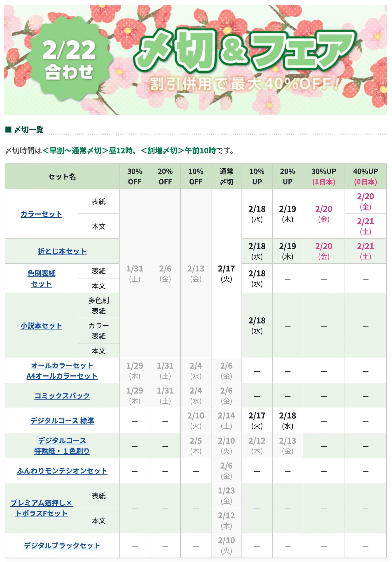392x562 pixels.
Task: Go to the 小説本セット page
Action: (x=41, y=326)
